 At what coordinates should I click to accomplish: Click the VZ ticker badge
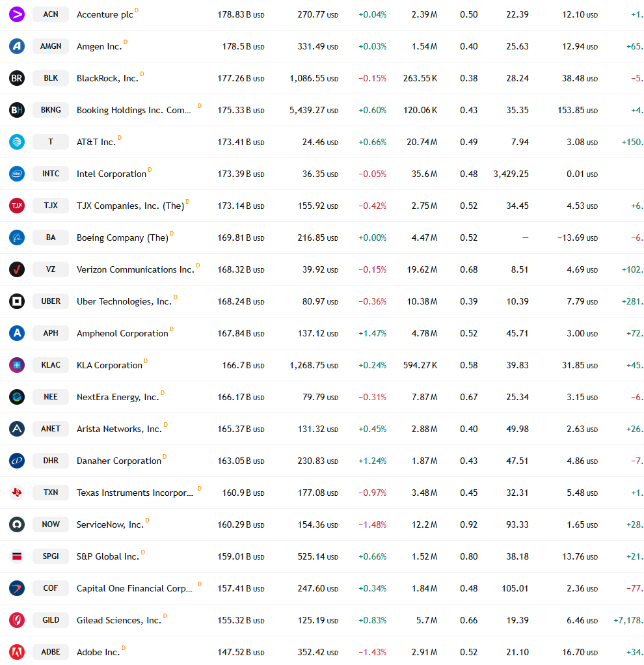51,269
